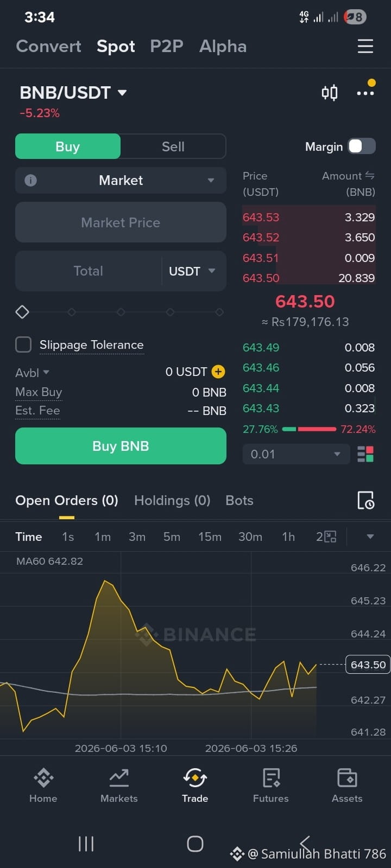Switch to the Alpha tab
Viewport: 391px width, 868px height.
223,46
